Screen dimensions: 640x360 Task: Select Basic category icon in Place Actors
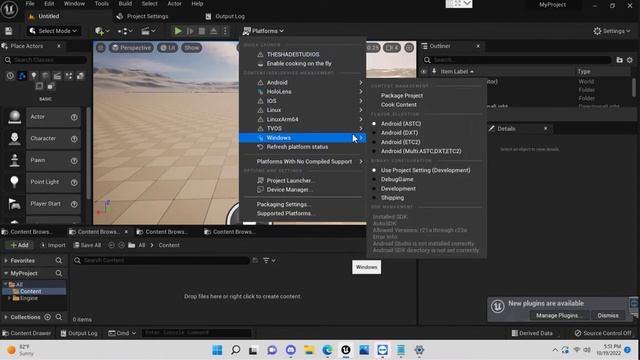pos(22,76)
